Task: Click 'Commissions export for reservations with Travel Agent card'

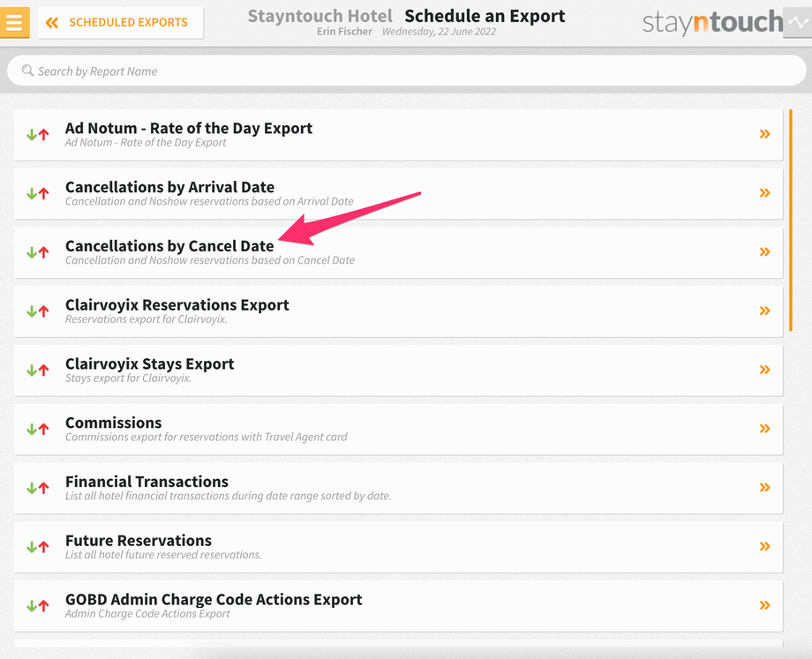Action: [207, 437]
